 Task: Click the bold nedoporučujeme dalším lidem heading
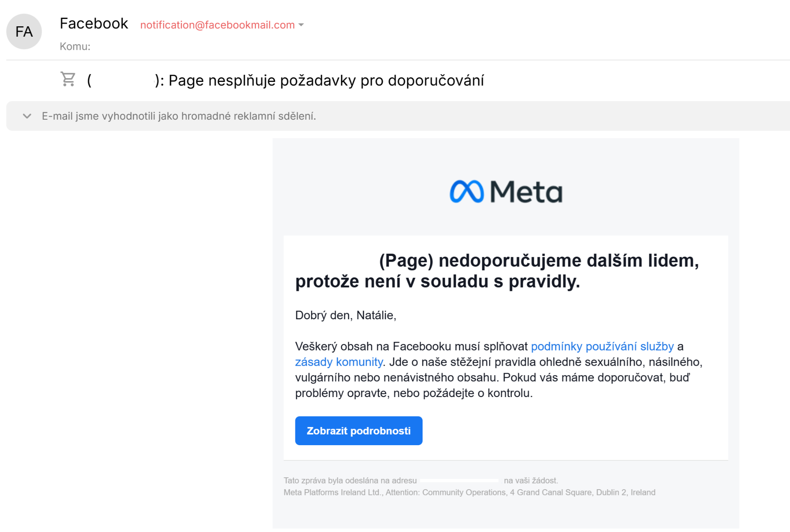tap(497, 271)
